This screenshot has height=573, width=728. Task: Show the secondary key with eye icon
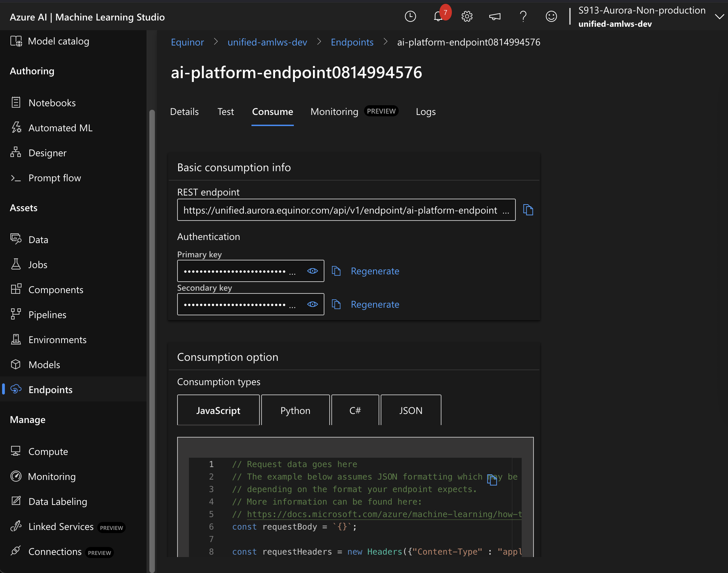[312, 304]
